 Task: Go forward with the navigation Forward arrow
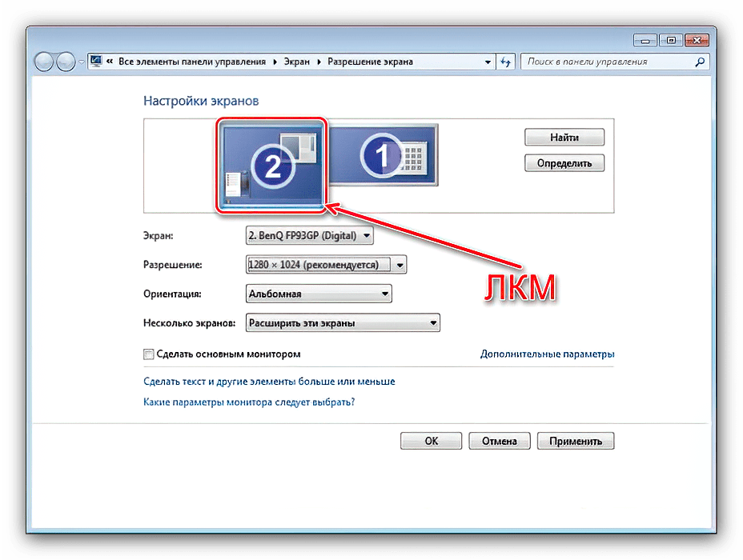click(x=66, y=62)
